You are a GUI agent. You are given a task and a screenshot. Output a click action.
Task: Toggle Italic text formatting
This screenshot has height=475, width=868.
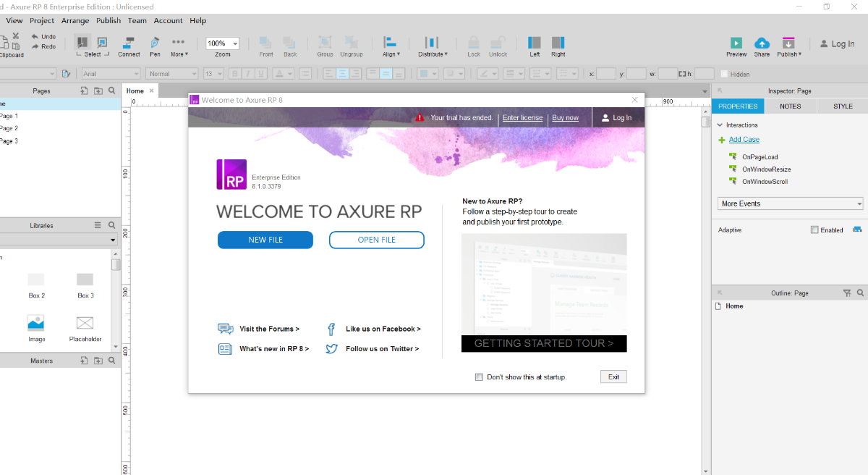coord(247,73)
